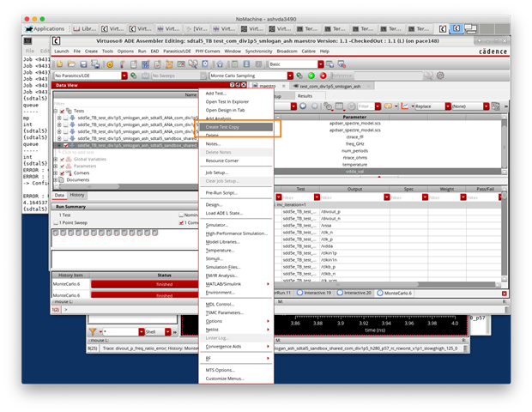Choose Open Design in Tab menu entry
Screen dimensions: 532x412
pos(225,110)
